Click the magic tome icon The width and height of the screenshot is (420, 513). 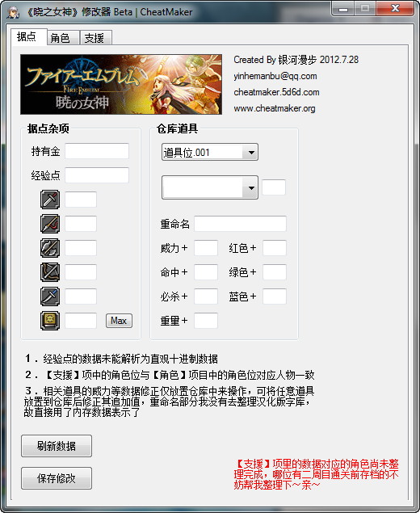tap(50, 321)
